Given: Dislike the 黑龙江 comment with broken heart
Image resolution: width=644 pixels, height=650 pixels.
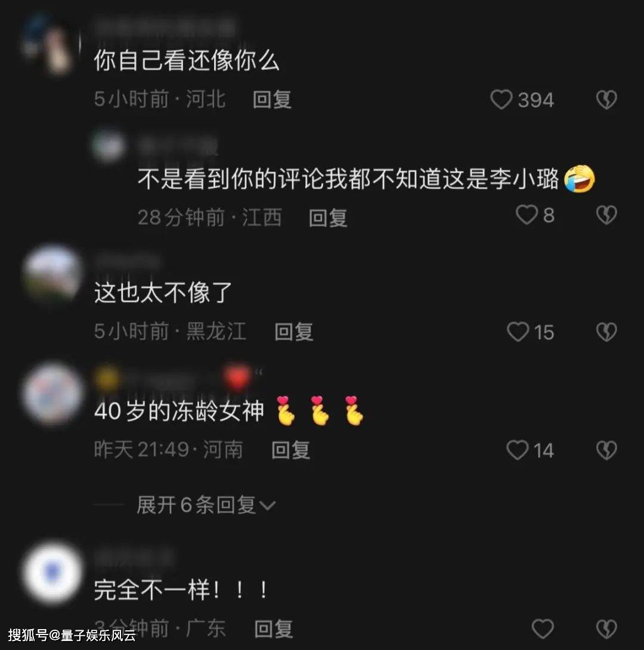Looking at the screenshot, I should coord(606,332).
